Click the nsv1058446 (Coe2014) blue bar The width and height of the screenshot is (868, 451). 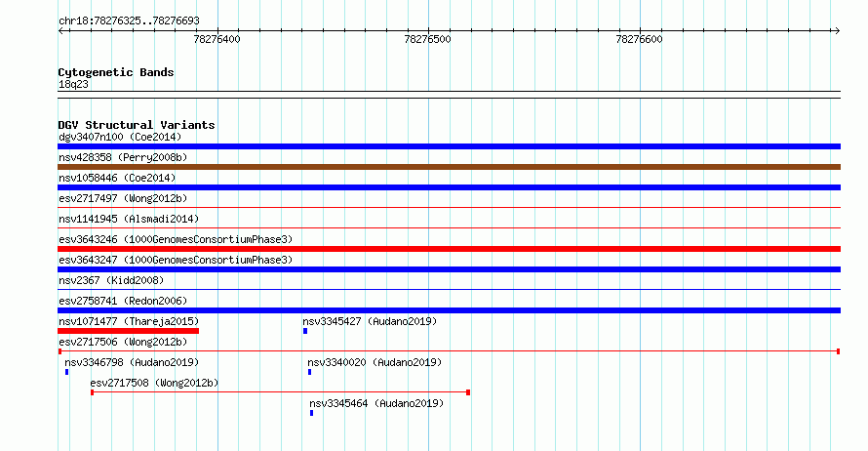pos(449,187)
